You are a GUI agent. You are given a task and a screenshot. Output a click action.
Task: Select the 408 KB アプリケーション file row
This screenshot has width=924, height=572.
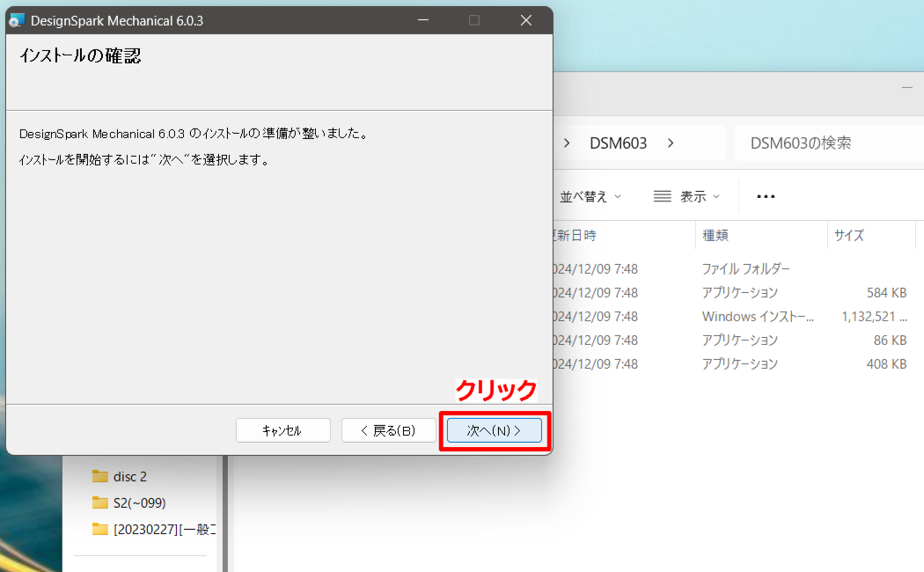point(734,364)
